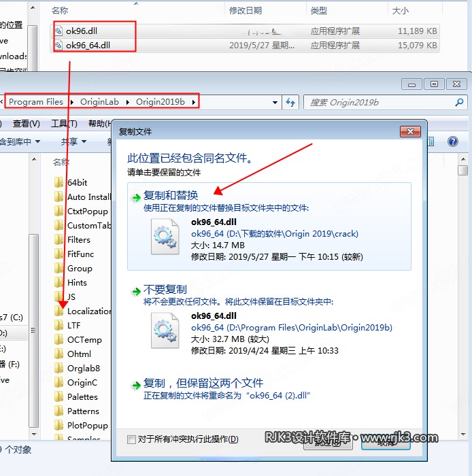The width and height of the screenshot is (472, 476).
Task: Click Origin2019b in the breadcrumb path
Action: pos(161,102)
